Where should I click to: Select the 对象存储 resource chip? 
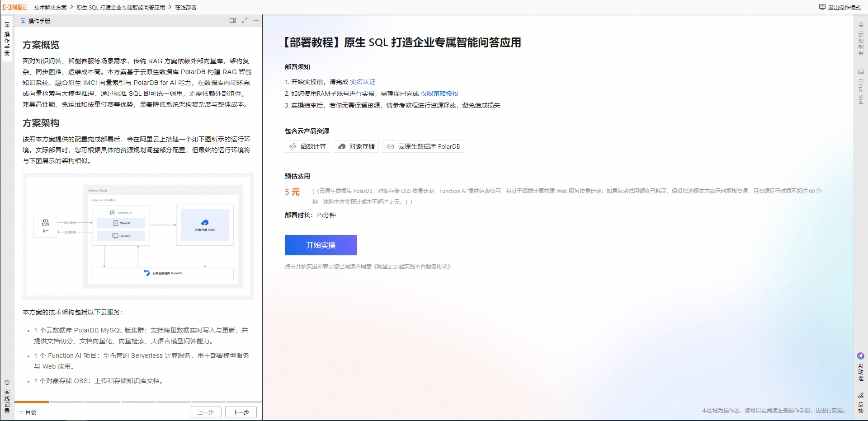pos(356,146)
